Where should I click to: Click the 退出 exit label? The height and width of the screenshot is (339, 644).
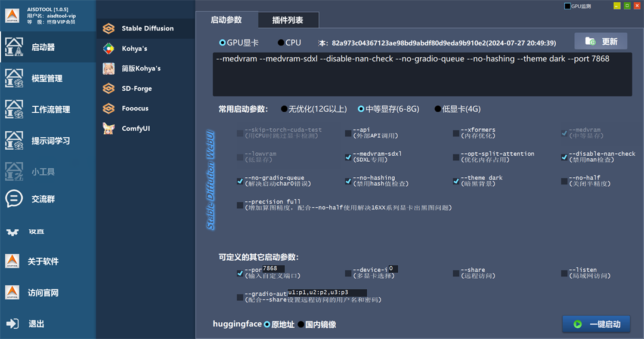(36, 324)
